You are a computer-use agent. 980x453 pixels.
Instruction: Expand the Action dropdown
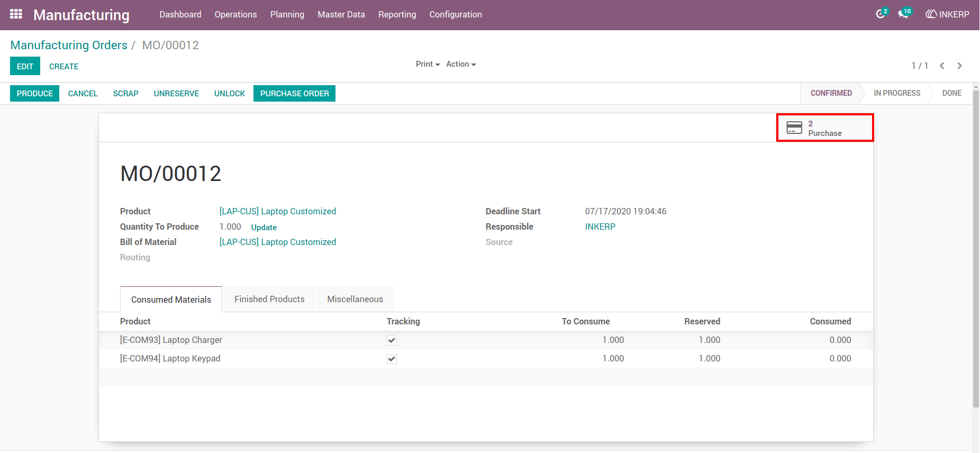point(461,64)
